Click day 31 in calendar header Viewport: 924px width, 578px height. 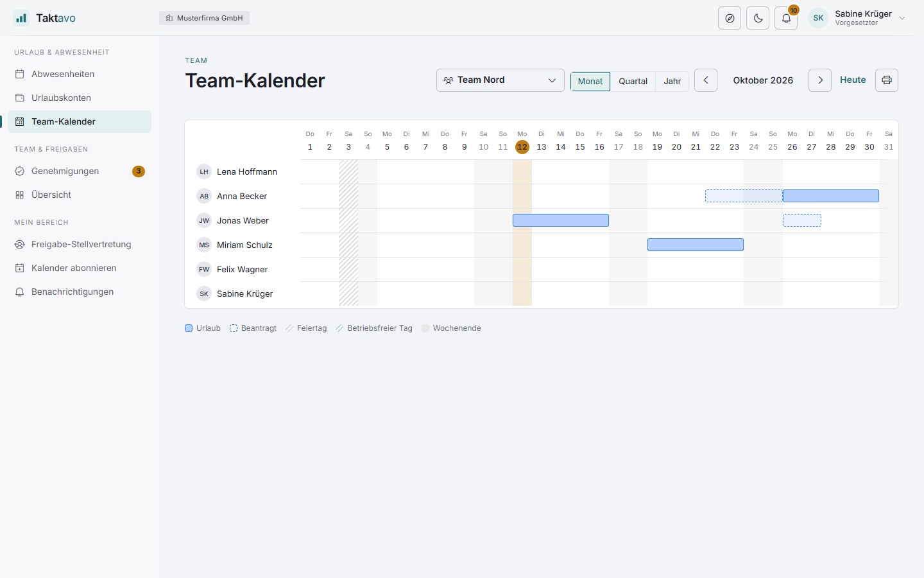889,147
